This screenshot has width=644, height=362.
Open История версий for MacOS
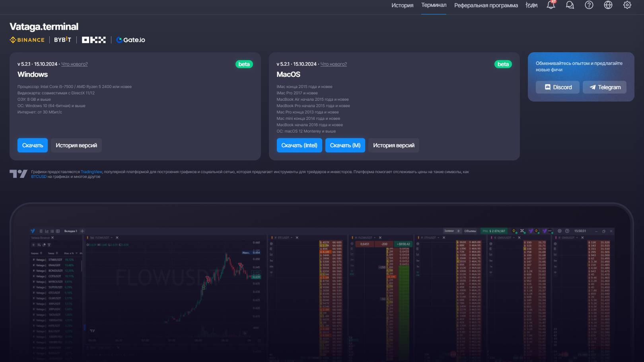point(394,145)
